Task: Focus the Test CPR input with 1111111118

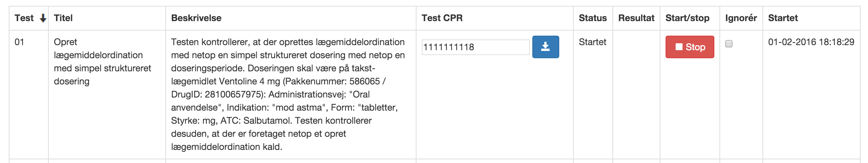Action: (x=475, y=47)
